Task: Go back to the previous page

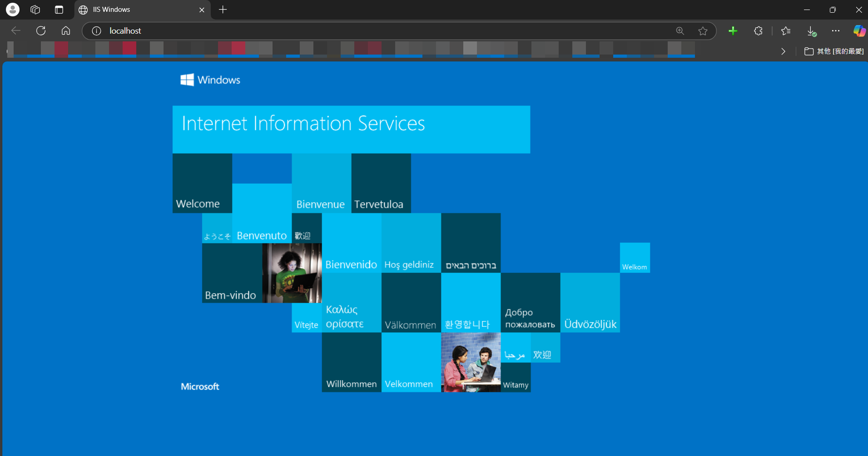Action: pyautogui.click(x=16, y=30)
